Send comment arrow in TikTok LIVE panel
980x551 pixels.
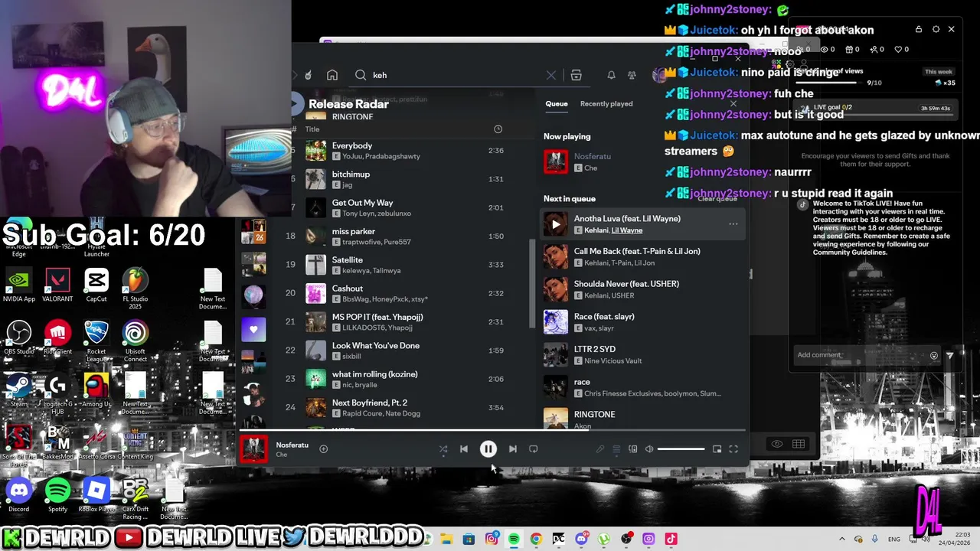(x=950, y=355)
